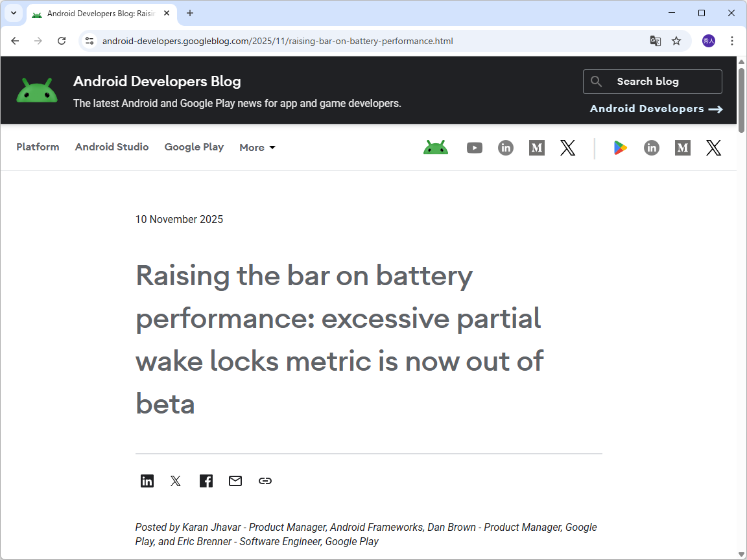Click the search magnifier icon in blog header
Image resolution: width=747 pixels, height=560 pixels.
pyautogui.click(x=596, y=82)
